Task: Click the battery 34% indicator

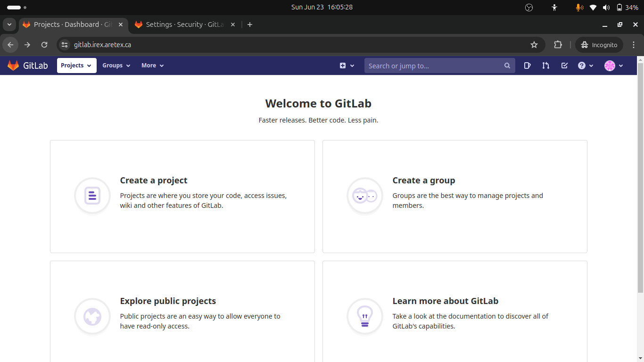Action: [x=627, y=7]
